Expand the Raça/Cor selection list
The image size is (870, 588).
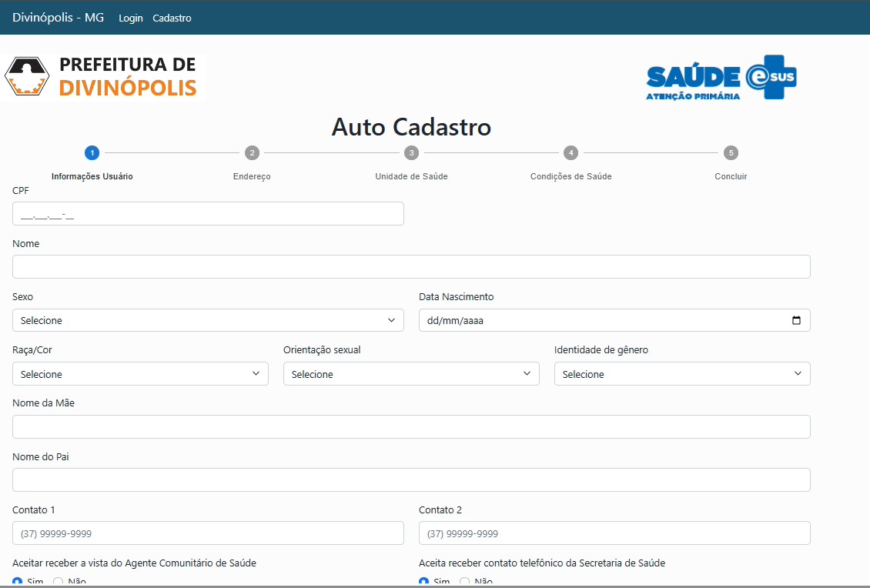pyautogui.click(x=139, y=373)
